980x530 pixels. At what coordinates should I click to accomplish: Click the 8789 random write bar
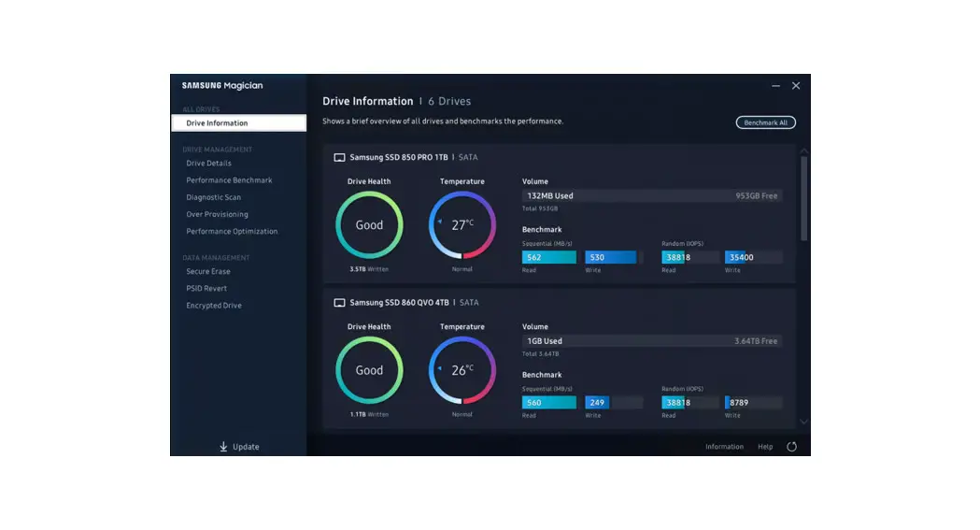point(753,402)
